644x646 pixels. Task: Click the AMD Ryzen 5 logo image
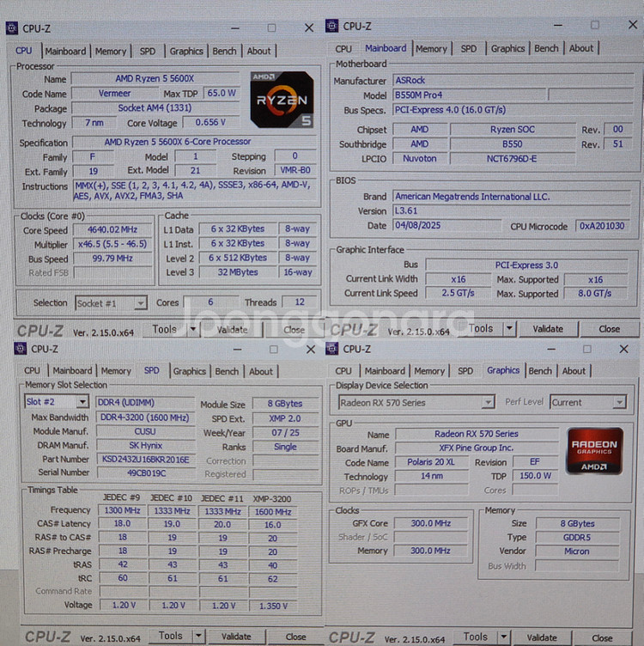coord(282,100)
